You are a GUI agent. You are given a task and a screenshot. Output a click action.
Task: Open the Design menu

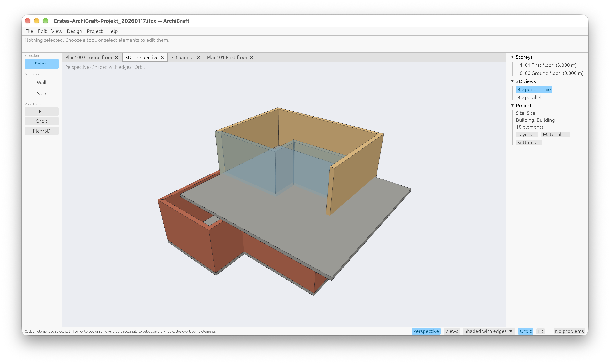(x=74, y=31)
